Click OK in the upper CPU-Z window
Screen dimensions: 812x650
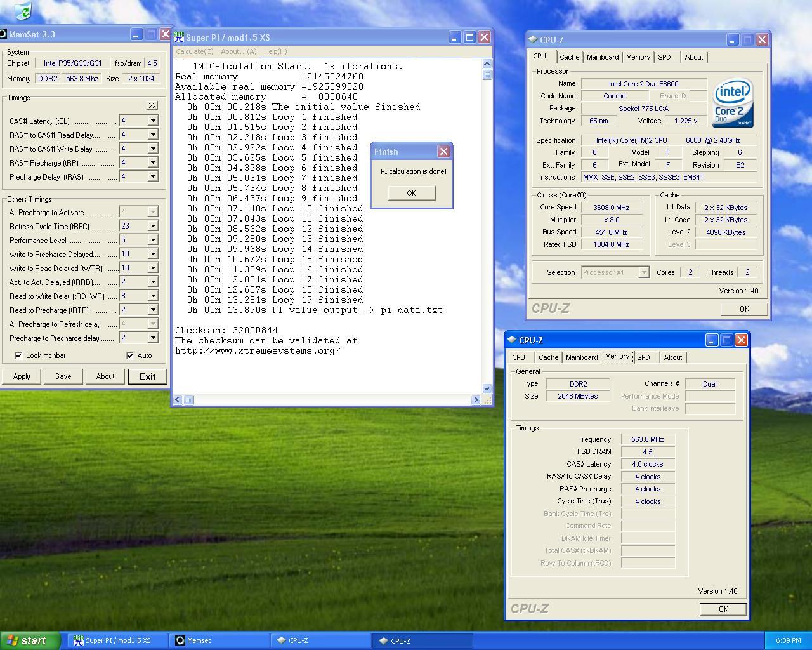tap(744, 309)
